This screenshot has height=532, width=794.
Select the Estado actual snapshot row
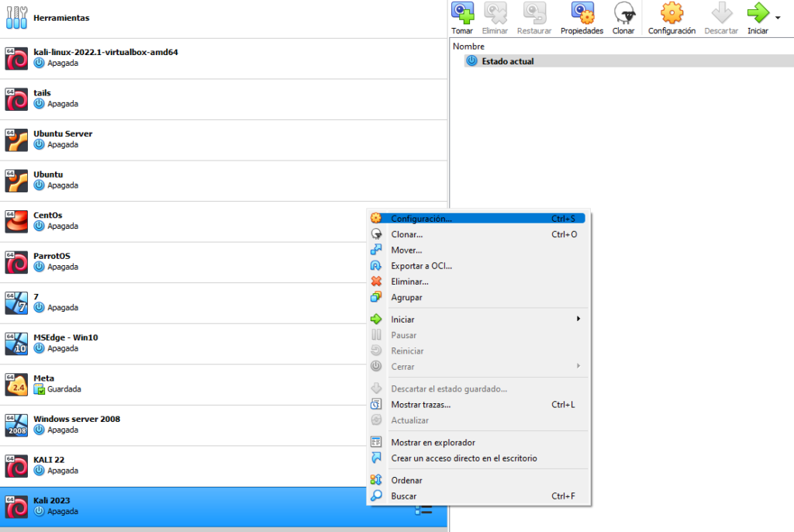click(x=629, y=60)
